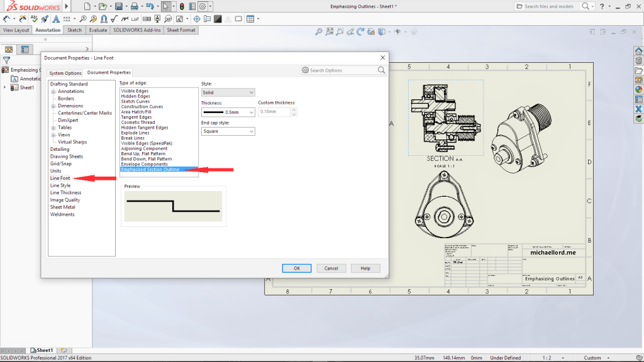This screenshot has width=644, height=362.
Task: Open the Area Hatch/Fill tool
Action: tap(218, 19)
